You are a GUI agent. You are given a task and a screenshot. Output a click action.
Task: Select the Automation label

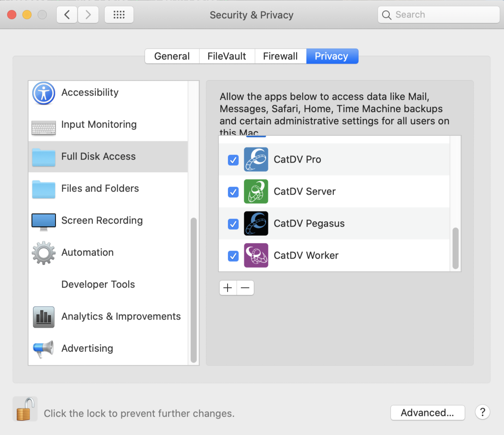88,253
